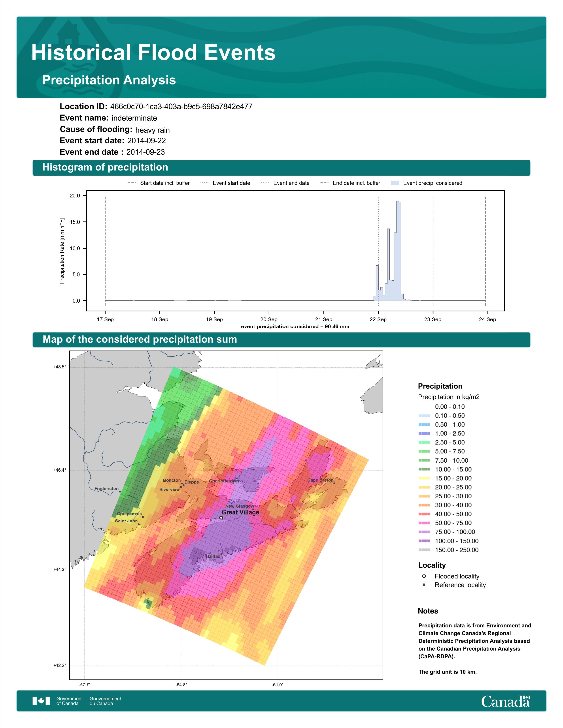Click the Government of Canada footer text

click(x=69, y=701)
